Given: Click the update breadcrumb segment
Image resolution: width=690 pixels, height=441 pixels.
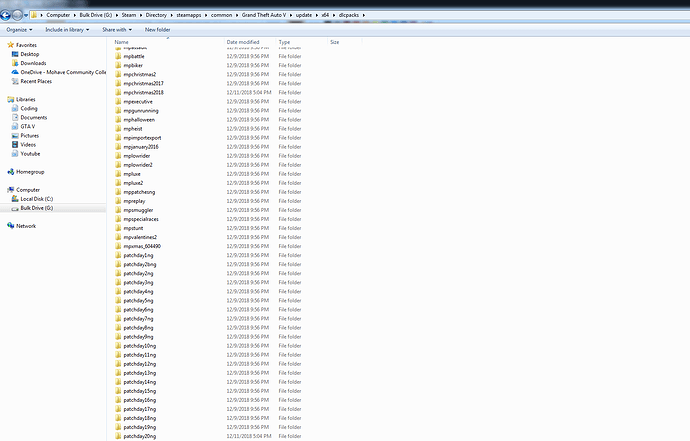Looking at the screenshot, I should 304,15.
